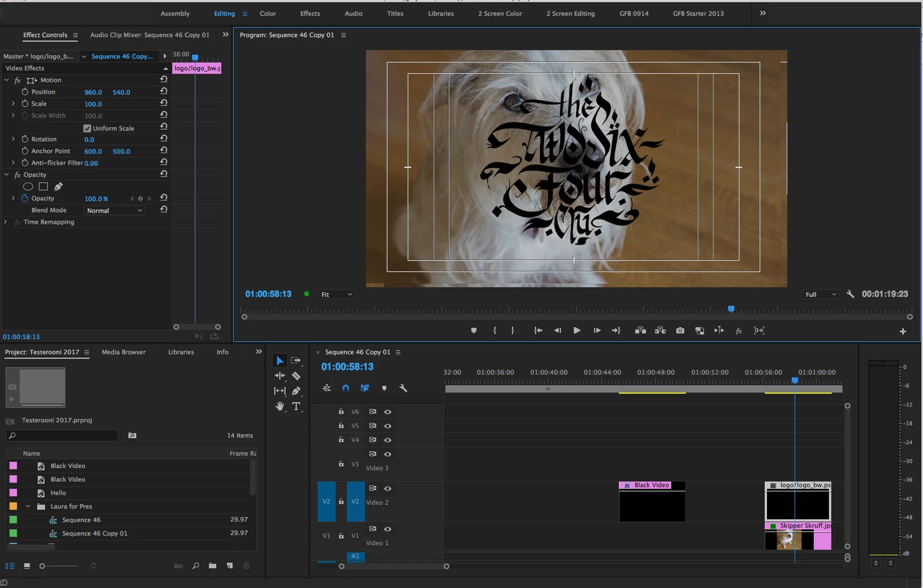Collapse the Motion effect

point(7,80)
